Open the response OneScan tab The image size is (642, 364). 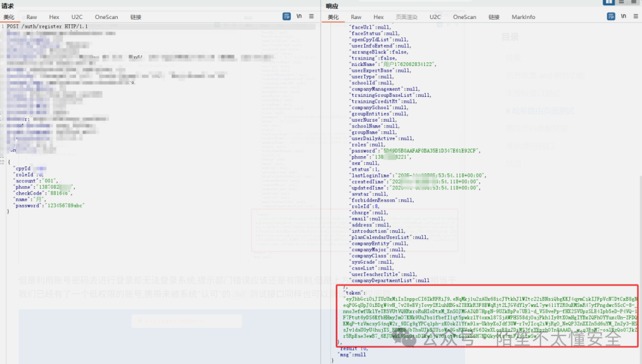(x=465, y=17)
